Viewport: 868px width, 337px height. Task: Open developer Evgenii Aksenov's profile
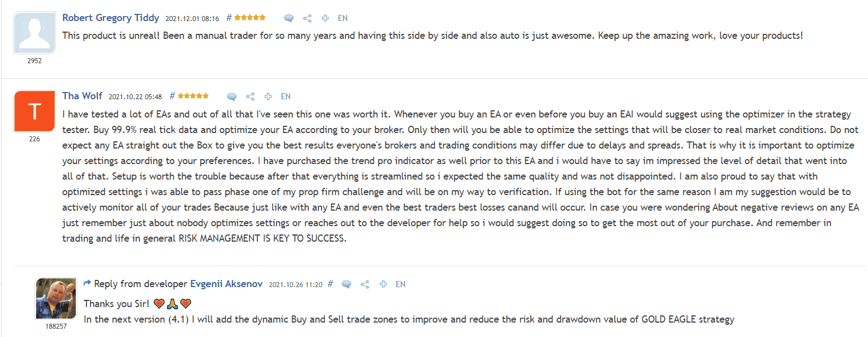[x=227, y=284]
